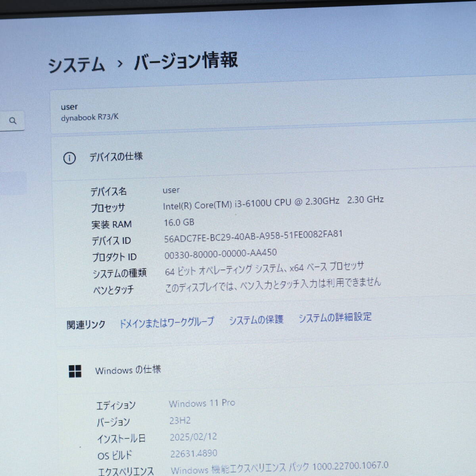Viewport: 476px width, 476px height.
Task: Go back to システム breadcrumb
Action: click(x=76, y=65)
